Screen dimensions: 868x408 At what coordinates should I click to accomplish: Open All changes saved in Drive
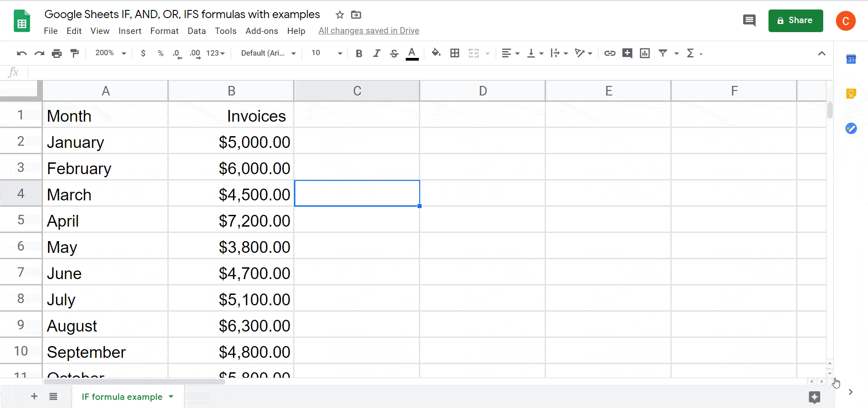369,30
